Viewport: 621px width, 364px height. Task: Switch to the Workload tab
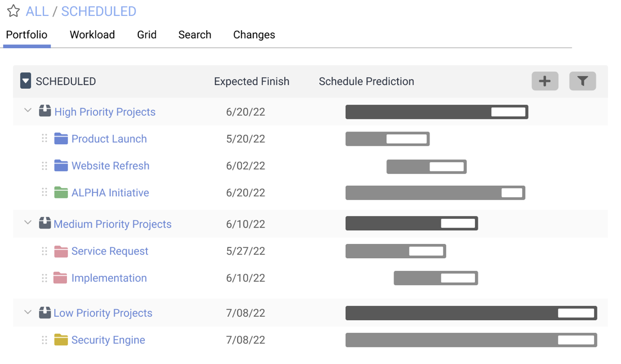point(92,35)
